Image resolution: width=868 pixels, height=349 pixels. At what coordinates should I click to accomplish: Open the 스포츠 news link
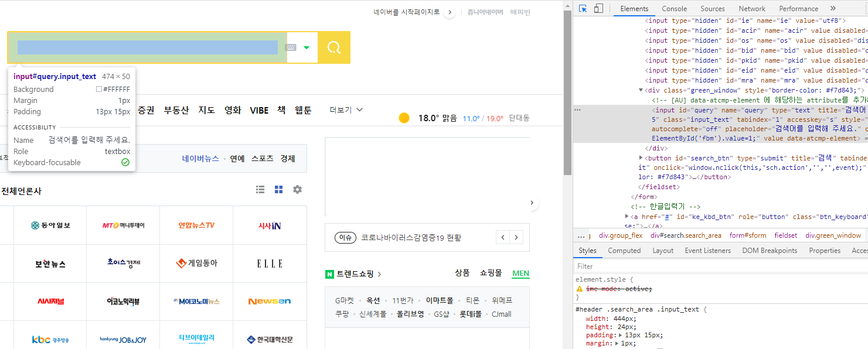(x=263, y=159)
